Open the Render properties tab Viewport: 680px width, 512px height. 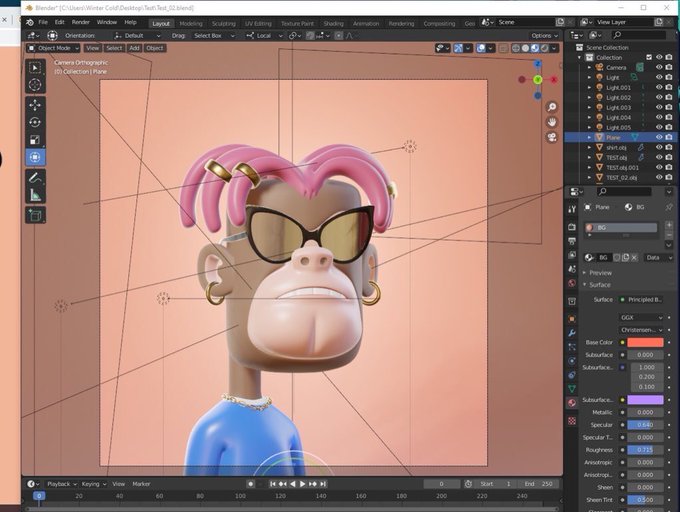coord(572,227)
